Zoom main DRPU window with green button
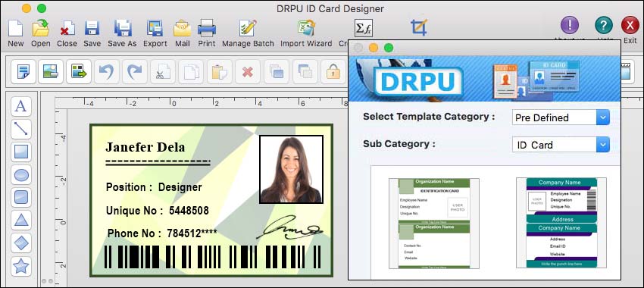 coord(42,8)
